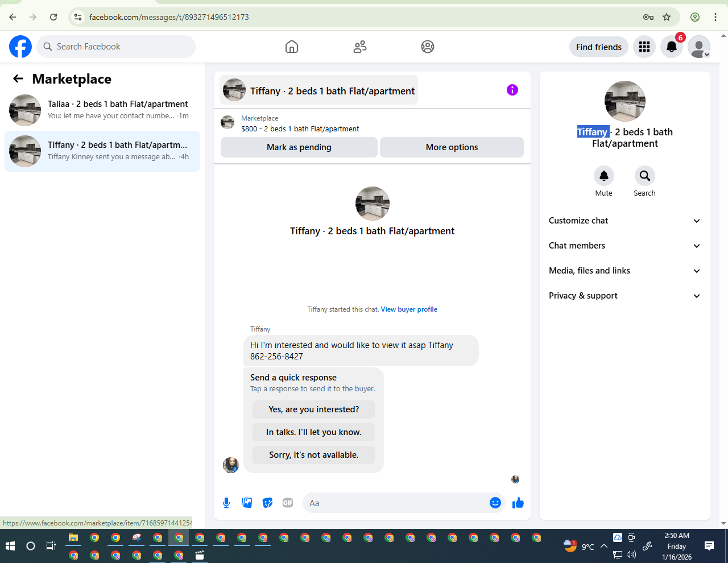728x563 pixels.
Task: Go back in browser history
Action: [x=13, y=17]
